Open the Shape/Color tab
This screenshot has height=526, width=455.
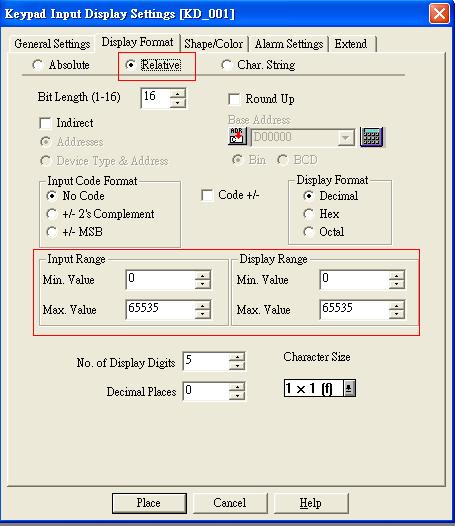click(214, 44)
